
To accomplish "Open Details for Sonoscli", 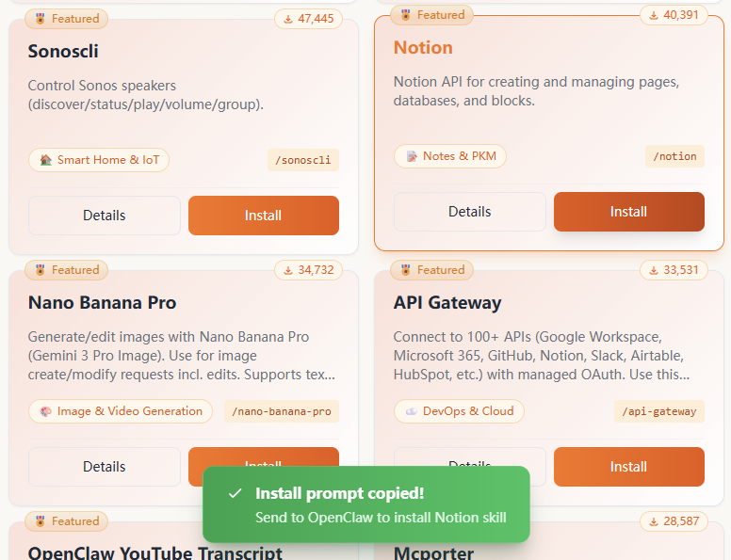I will (x=105, y=216).
